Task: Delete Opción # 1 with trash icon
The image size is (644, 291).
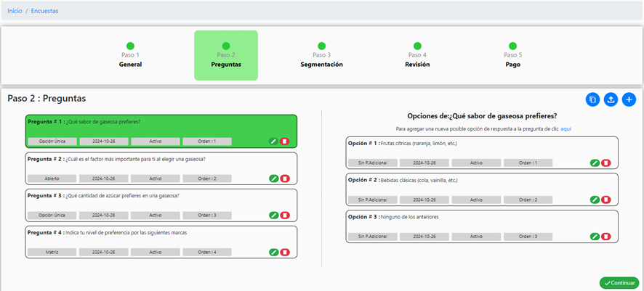Action: click(x=606, y=163)
